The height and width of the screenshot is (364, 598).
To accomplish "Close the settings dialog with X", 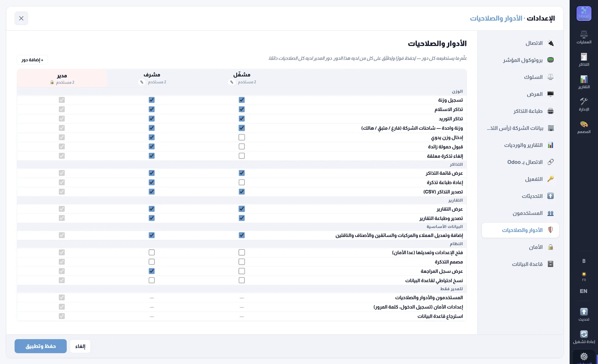I will click(21, 18).
